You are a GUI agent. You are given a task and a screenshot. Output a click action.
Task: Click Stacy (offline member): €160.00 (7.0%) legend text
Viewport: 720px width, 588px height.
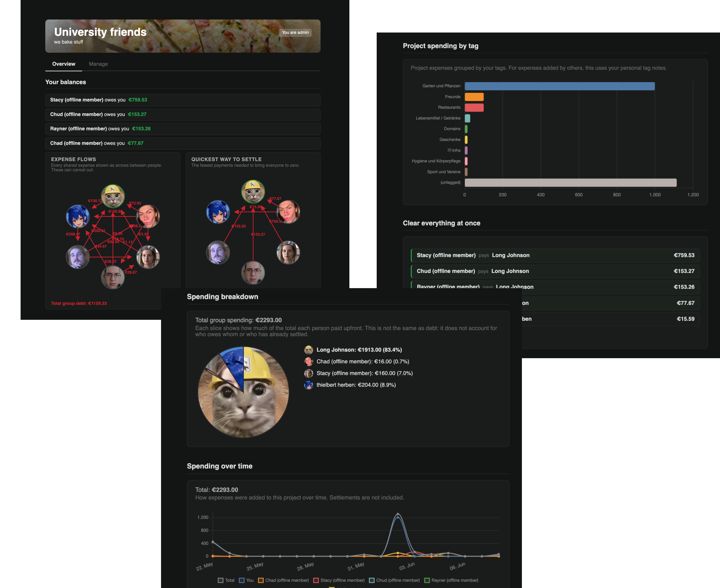click(365, 373)
